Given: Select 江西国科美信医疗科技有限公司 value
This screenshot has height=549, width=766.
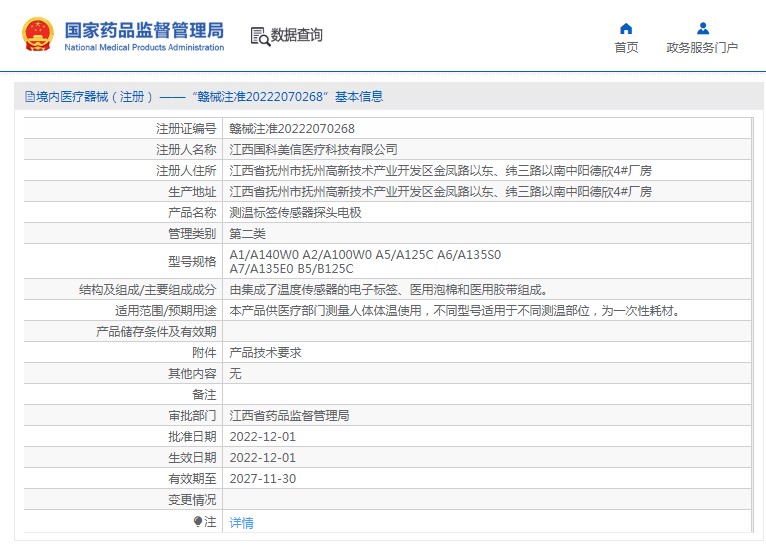Looking at the screenshot, I should click(313, 149).
